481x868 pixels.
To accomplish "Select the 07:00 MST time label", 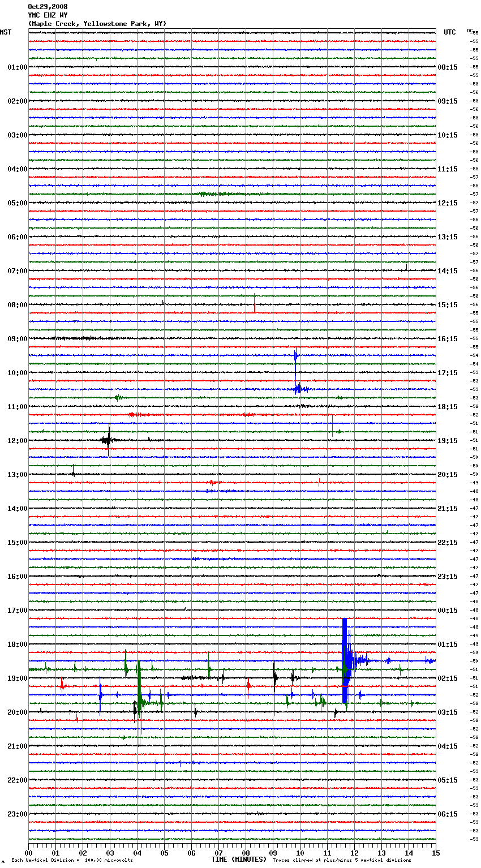I will coord(17,271).
